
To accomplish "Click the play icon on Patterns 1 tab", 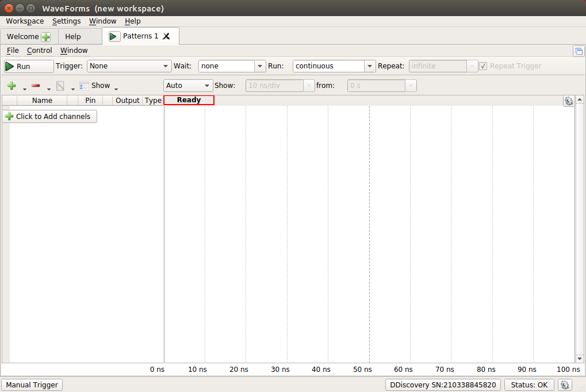I will point(114,36).
